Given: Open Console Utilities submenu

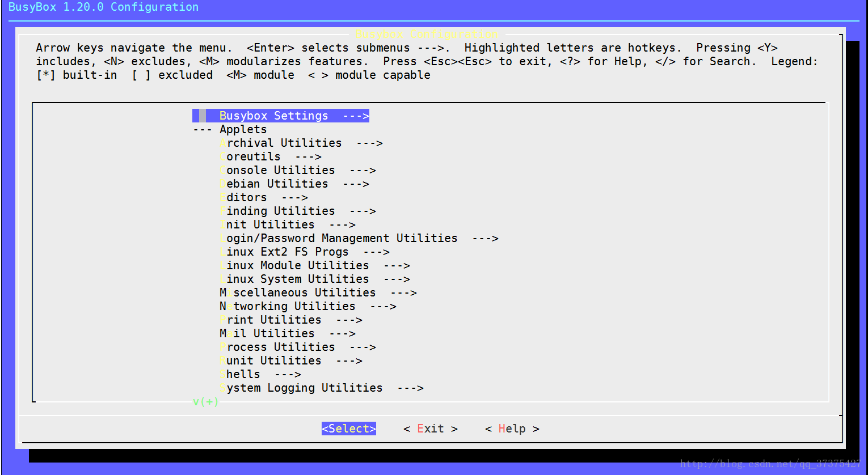Looking at the screenshot, I should [298, 170].
